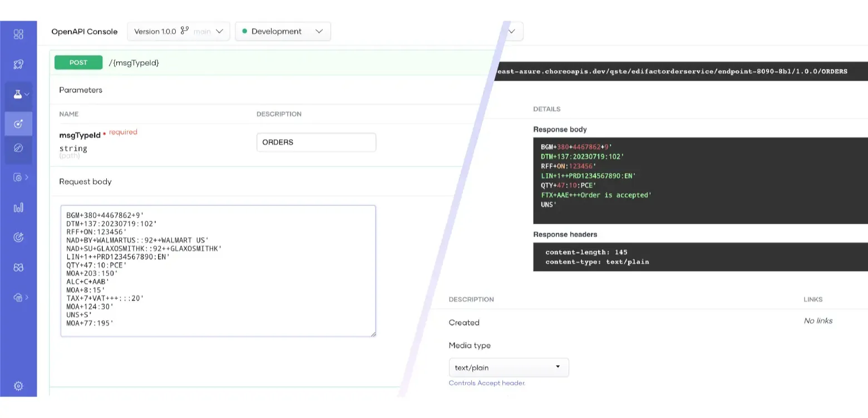Click the target with plus sidebar icon
Viewport: 868px width, 418px height.
[18, 238]
